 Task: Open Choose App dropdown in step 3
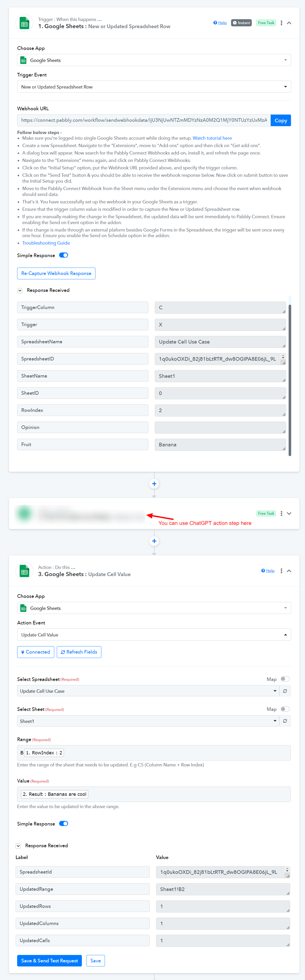point(154,608)
